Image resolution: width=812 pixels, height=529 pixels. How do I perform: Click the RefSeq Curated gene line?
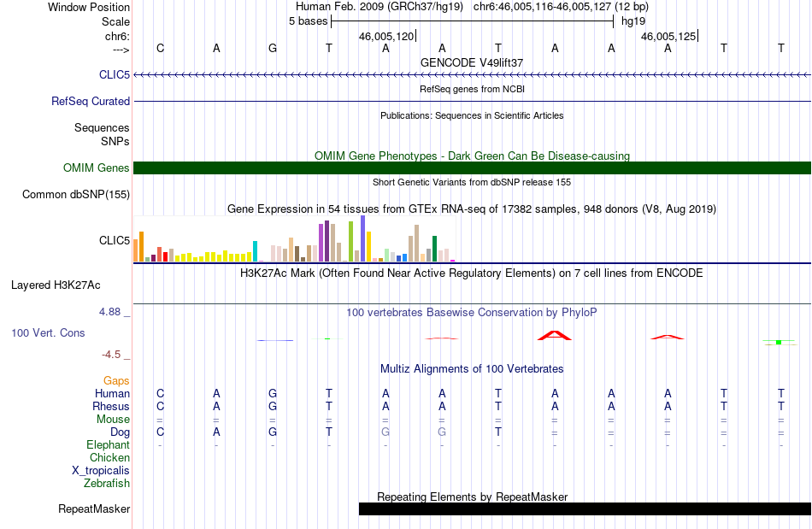coord(472,101)
